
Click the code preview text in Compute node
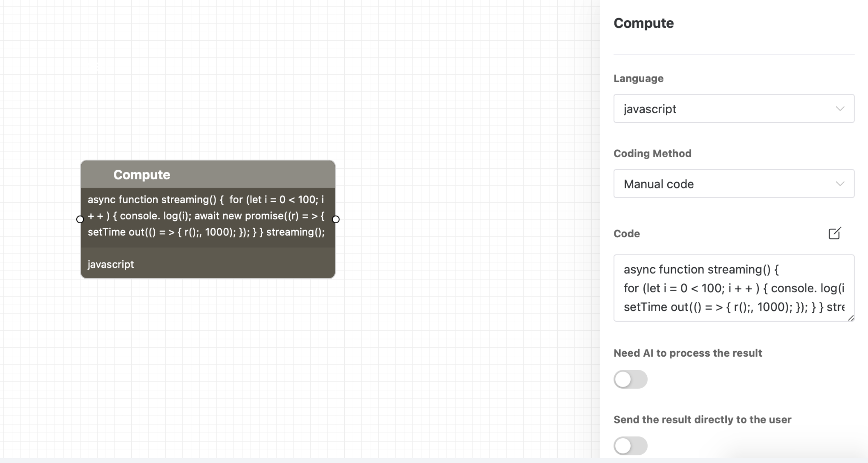[206, 216]
